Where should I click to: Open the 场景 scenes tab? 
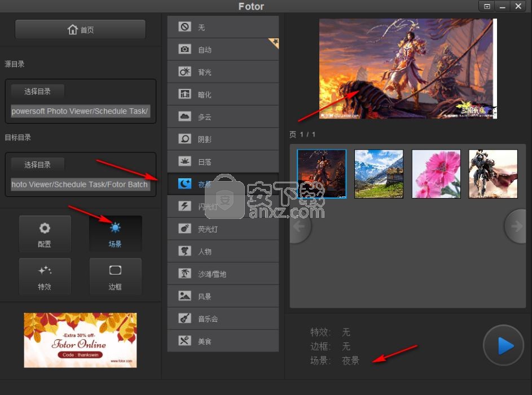(x=115, y=234)
